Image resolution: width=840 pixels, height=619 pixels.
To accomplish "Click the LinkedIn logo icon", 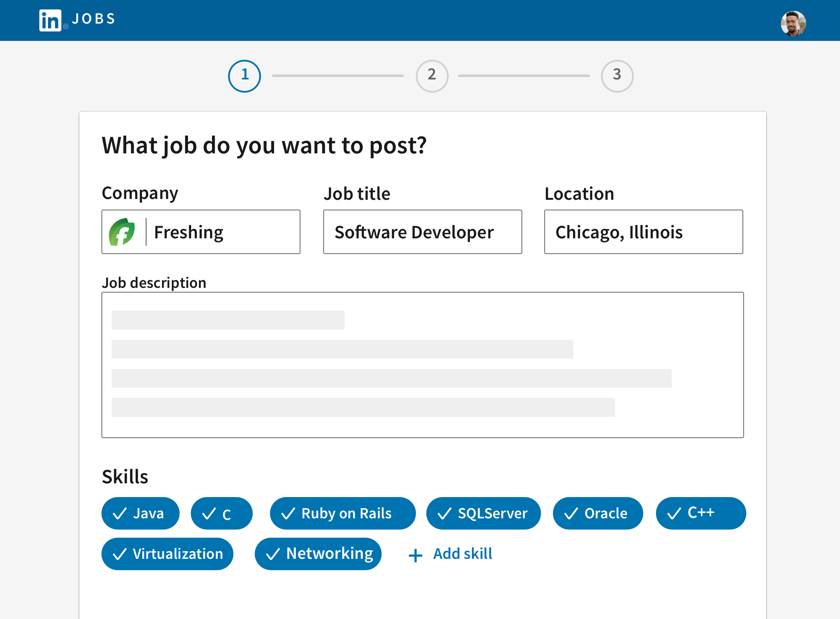I will coord(50,20).
